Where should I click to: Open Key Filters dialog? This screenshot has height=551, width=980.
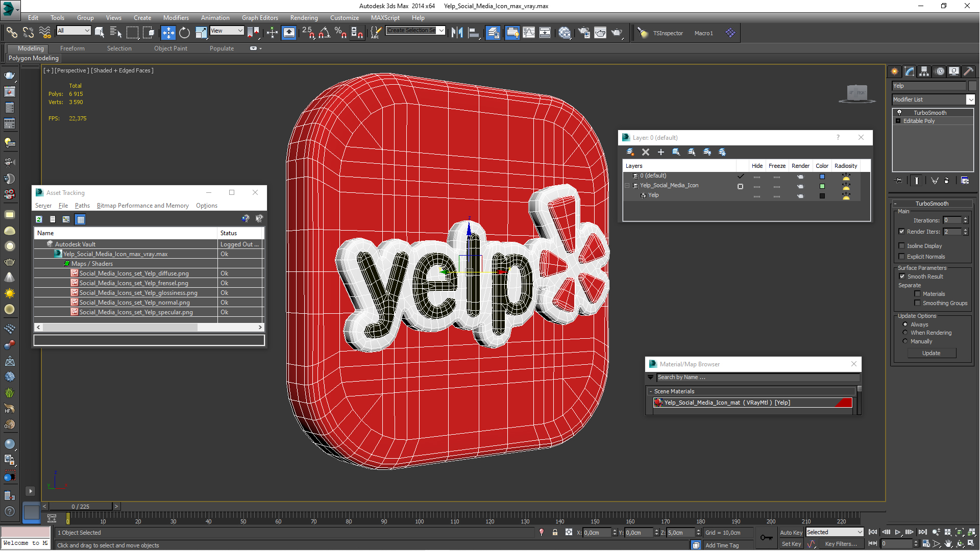841,544
